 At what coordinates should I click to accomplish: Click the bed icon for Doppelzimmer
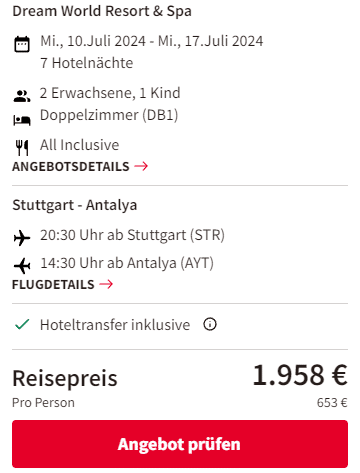pyautogui.click(x=22, y=120)
